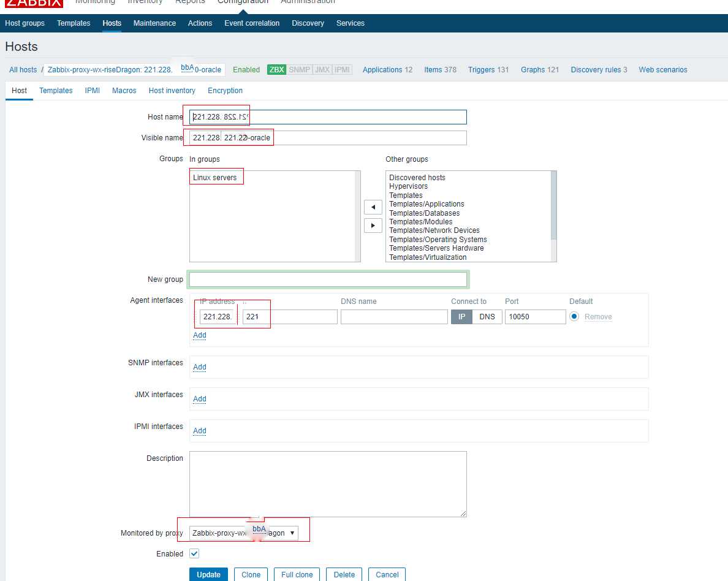Open the Configuration top menu
The height and width of the screenshot is (581, 728).
tap(243, 2)
